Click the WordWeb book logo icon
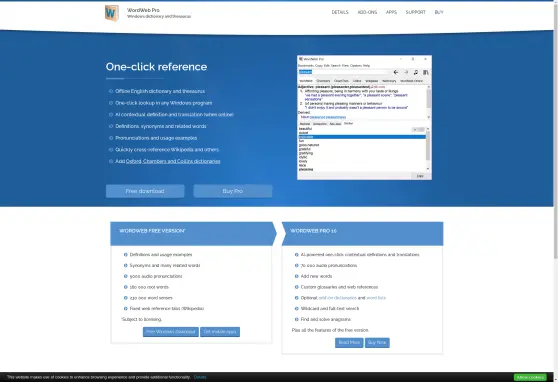Screen dimensions: 558x382 point(112,13)
